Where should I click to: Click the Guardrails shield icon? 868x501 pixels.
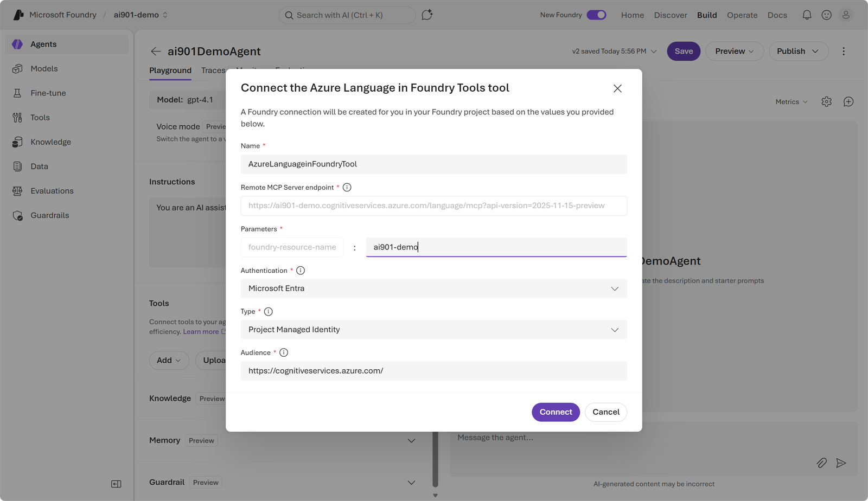(x=17, y=215)
